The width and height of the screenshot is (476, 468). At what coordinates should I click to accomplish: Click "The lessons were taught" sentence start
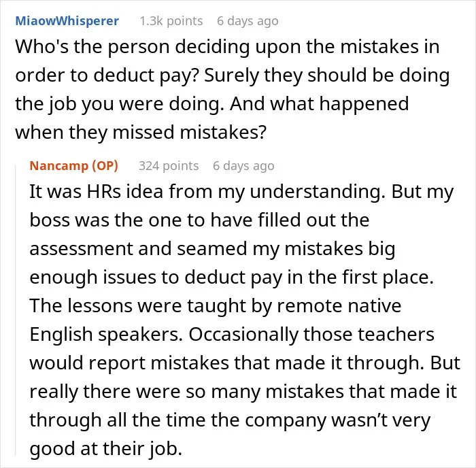tap(137, 306)
